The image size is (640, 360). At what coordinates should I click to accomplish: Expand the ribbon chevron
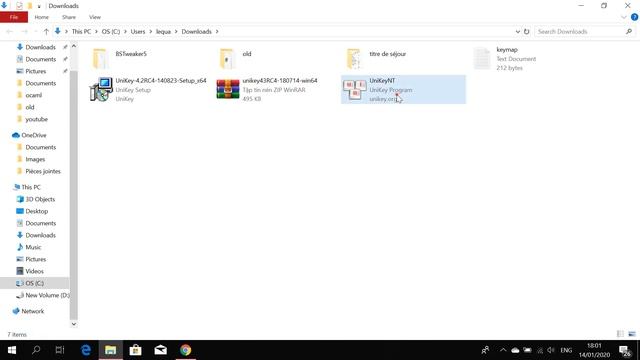coord(624,17)
